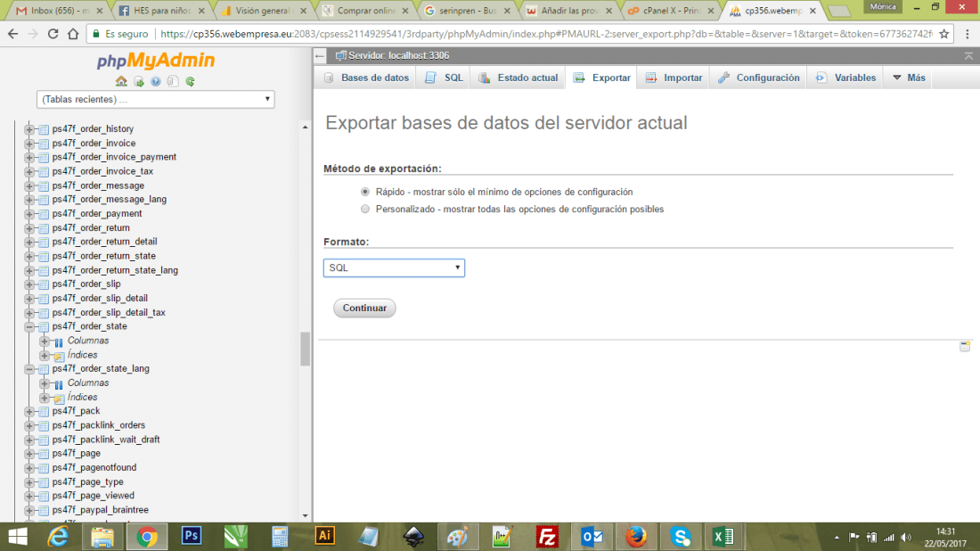Open the Configuración tab
This screenshot has width=980, height=551.
click(758, 78)
